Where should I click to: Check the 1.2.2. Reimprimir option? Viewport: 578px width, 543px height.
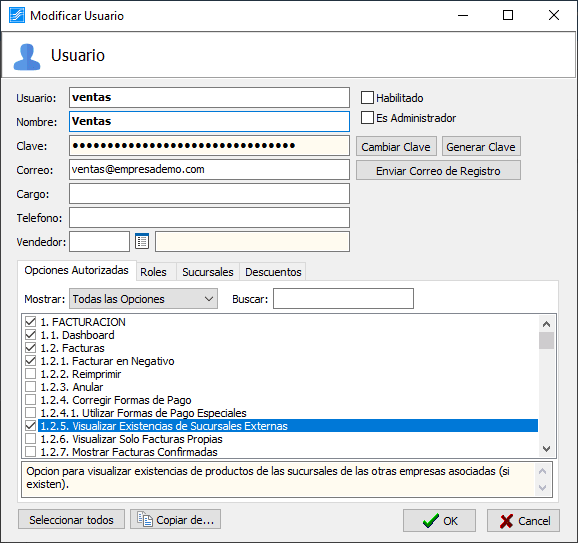[31, 374]
